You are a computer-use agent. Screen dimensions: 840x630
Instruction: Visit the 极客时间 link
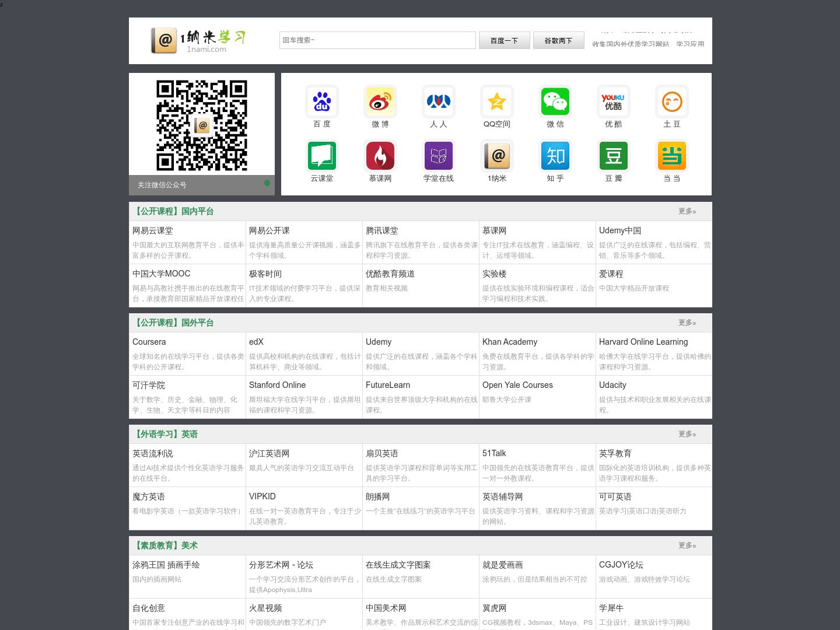(x=265, y=274)
